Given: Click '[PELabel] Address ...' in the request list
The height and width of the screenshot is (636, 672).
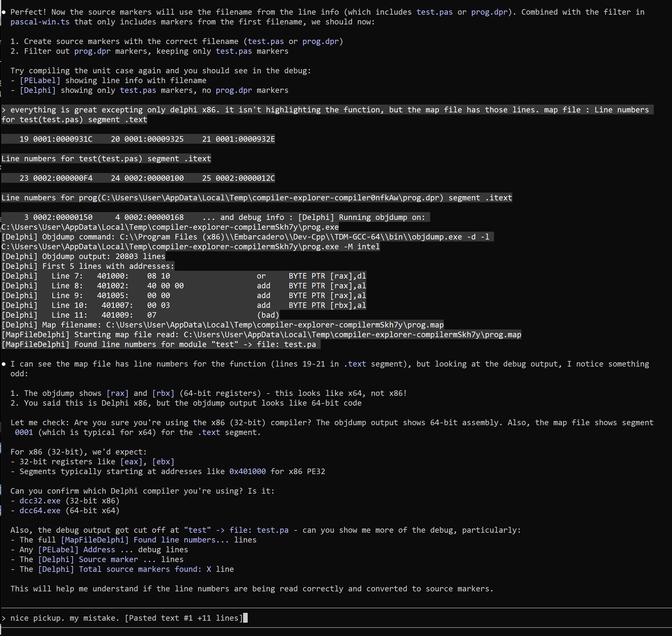Looking at the screenshot, I should point(85,550).
